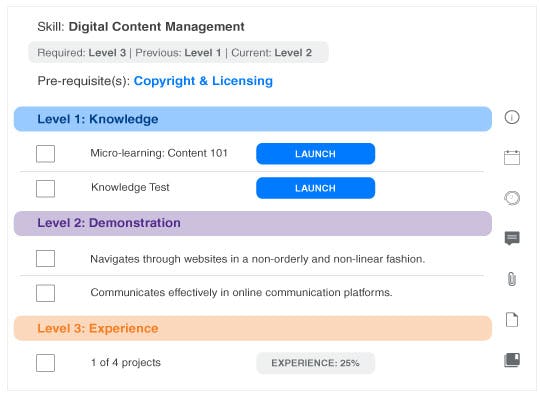Click the 'Navigates through websites' description text
The height and width of the screenshot is (399, 540).
257,259
